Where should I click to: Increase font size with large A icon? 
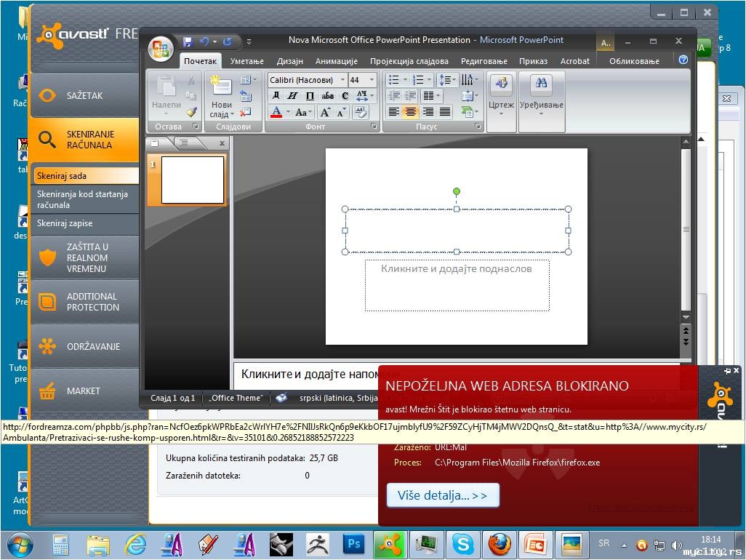click(x=326, y=112)
